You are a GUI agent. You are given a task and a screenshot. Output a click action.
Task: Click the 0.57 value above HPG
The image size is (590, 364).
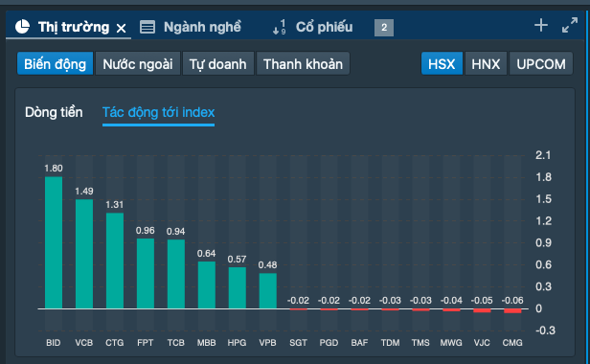(x=238, y=259)
